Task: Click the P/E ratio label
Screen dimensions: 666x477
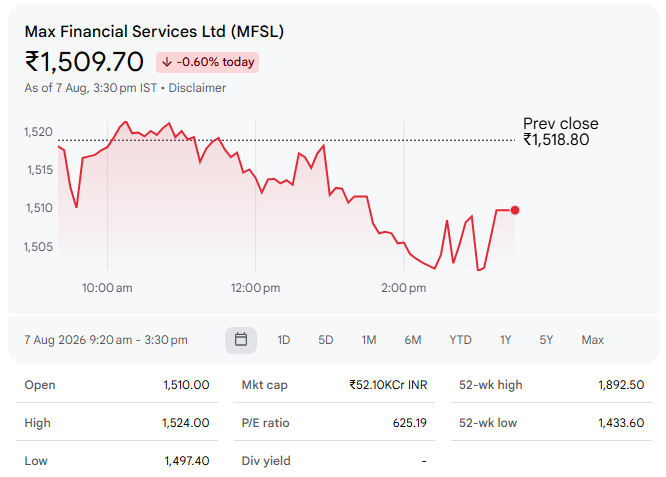Action: coord(265,423)
